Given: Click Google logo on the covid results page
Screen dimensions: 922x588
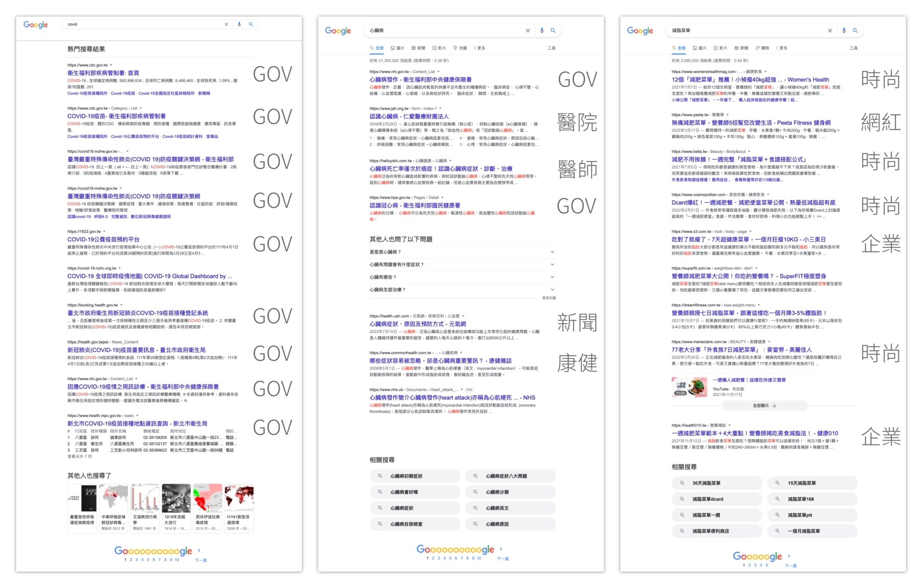Looking at the screenshot, I should click(x=35, y=25).
